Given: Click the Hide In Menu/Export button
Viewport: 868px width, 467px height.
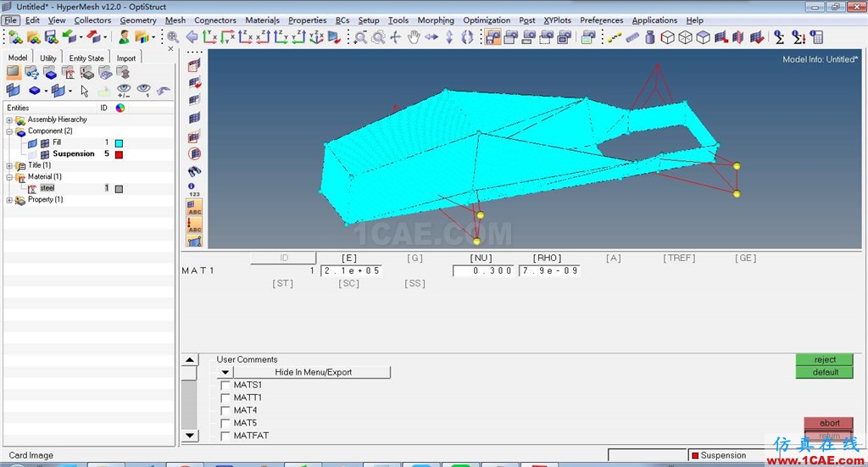Looking at the screenshot, I should [314, 372].
